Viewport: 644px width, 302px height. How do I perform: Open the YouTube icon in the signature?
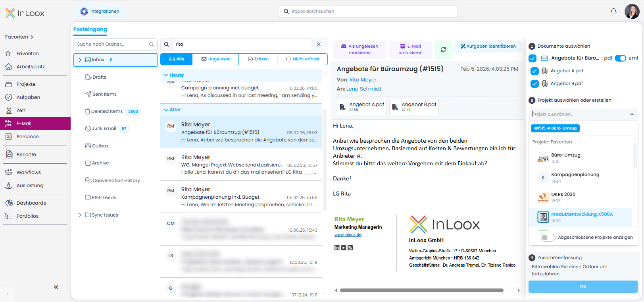[x=344, y=248]
